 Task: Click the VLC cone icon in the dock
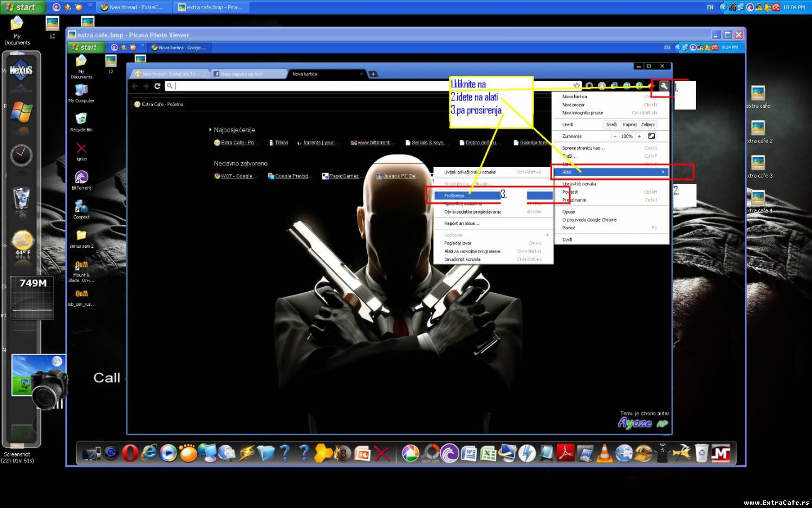pos(605,453)
